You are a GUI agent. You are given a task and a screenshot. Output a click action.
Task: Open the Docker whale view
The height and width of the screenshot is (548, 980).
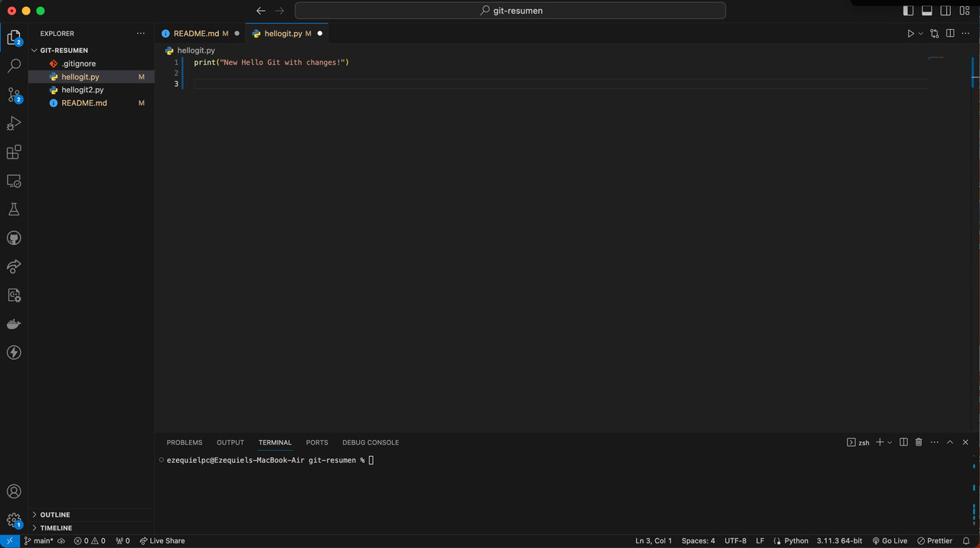(x=14, y=324)
